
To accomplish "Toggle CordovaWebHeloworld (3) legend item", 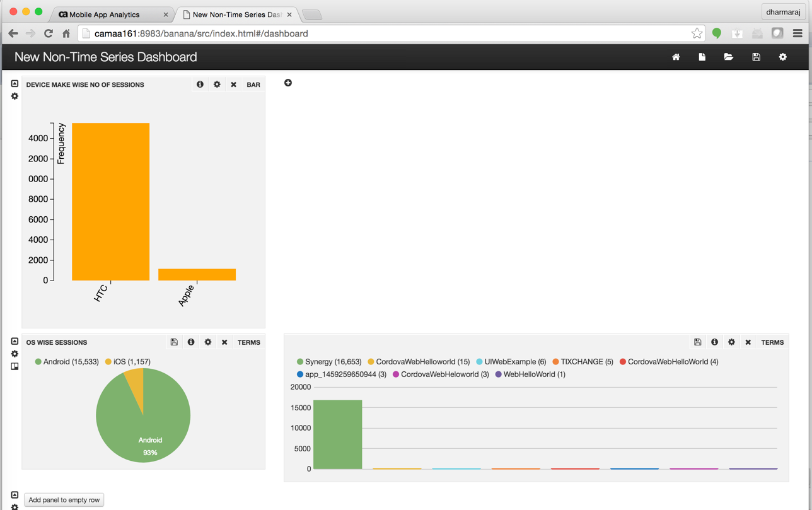I will click(x=441, y=374).
